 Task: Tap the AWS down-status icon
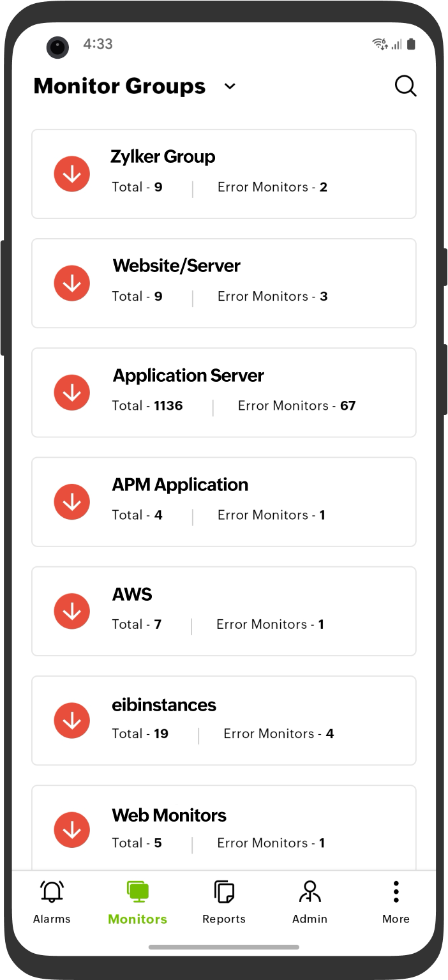pyautogui.click(x=72, y=611)
